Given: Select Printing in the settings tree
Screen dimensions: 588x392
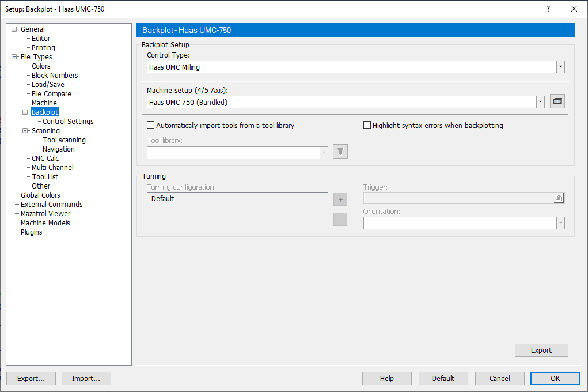Looking at the screenshot, I should coord(43,48).
